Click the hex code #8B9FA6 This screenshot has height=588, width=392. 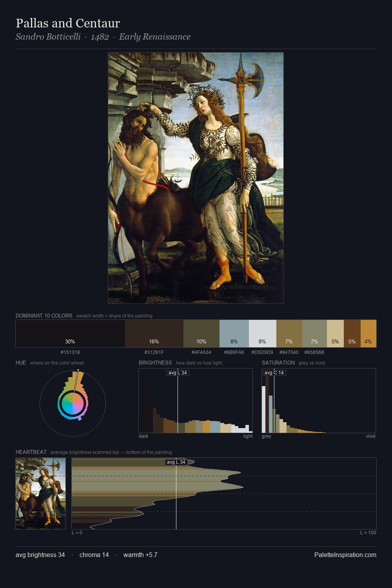(x=234, y=352)
